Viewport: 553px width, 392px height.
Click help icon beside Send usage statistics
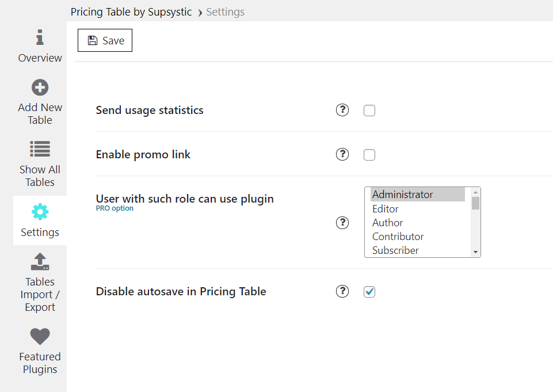tap(342, 110)
